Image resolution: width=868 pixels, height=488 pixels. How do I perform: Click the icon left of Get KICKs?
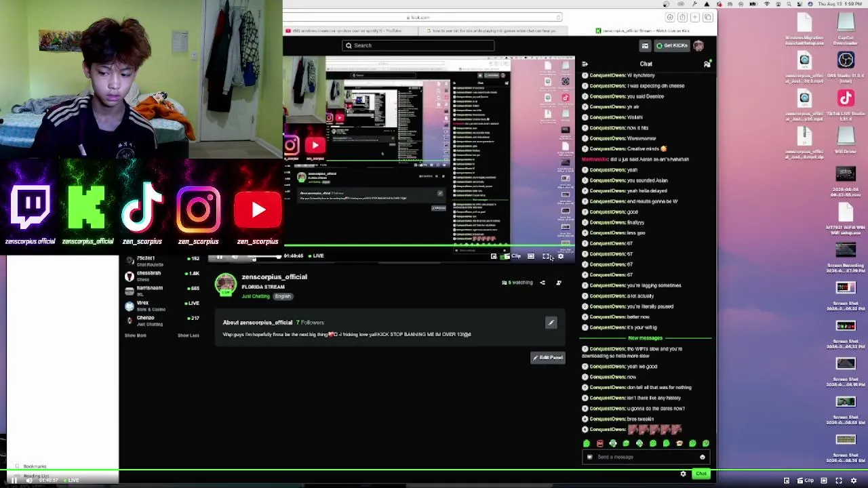click(x=645, y=45)
